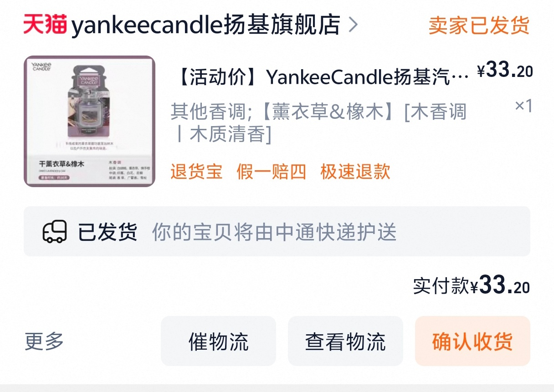554x392 pixels.
Task: Click the delivery truck icon
Action: point(55,232)
